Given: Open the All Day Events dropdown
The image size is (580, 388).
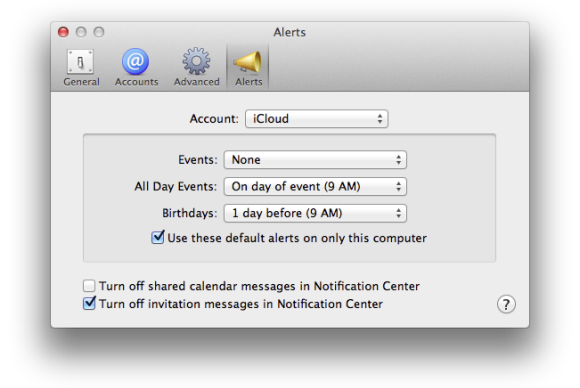Looking at the screenshot, I should [x=315, y=186].
